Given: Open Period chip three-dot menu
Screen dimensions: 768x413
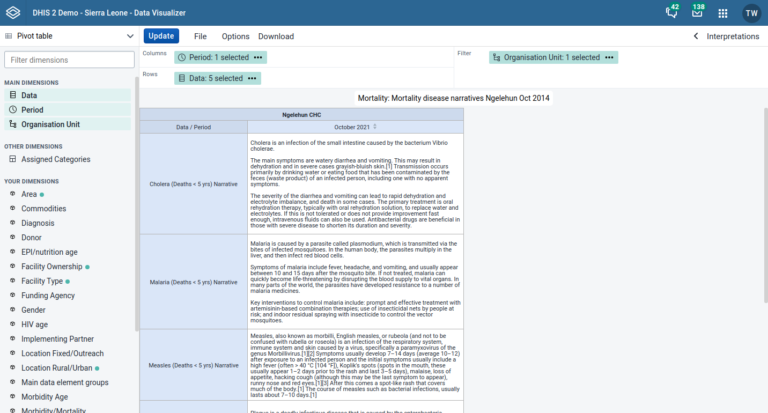Looking at the screenshot, I should click(258, 57).
